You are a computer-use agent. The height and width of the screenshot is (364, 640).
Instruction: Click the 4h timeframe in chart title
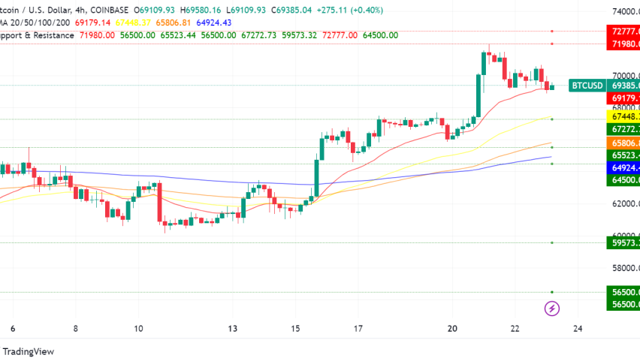pyautogui.click(x=80, y=11)
